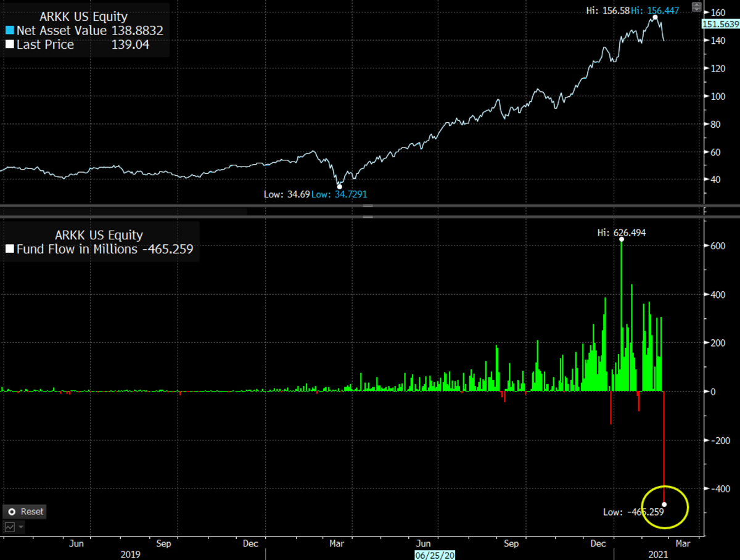Click the Fund Flow in Millions -465.259 legend entry
The height and width of the screenshot is (560, 740).
[99, 249]
